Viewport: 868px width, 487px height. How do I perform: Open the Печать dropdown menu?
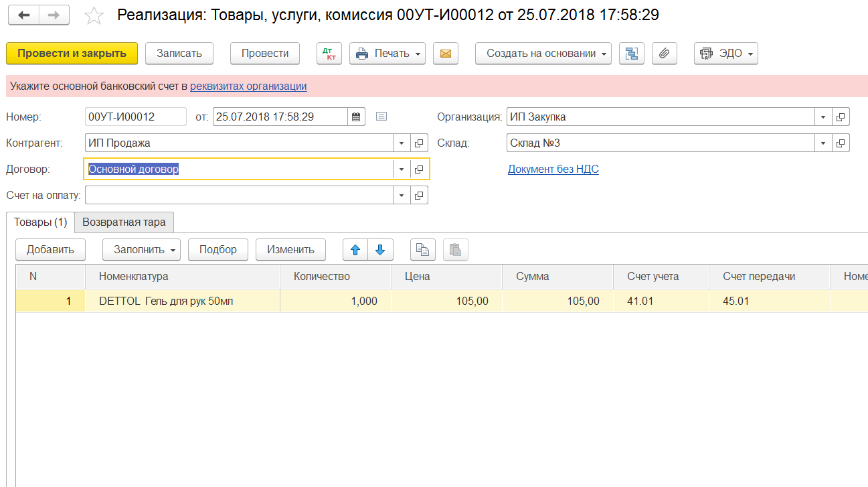[387, 54]
